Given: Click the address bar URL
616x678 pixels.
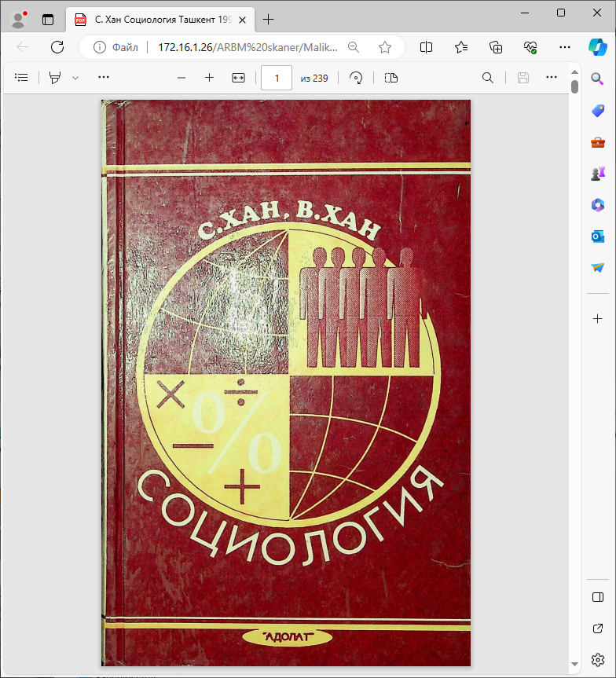Looking at the screenshot, I should [x=247, y=47].
